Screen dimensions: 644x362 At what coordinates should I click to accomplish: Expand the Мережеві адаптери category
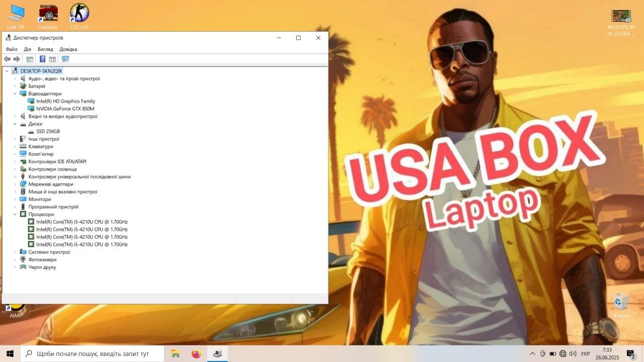point(15,184)
